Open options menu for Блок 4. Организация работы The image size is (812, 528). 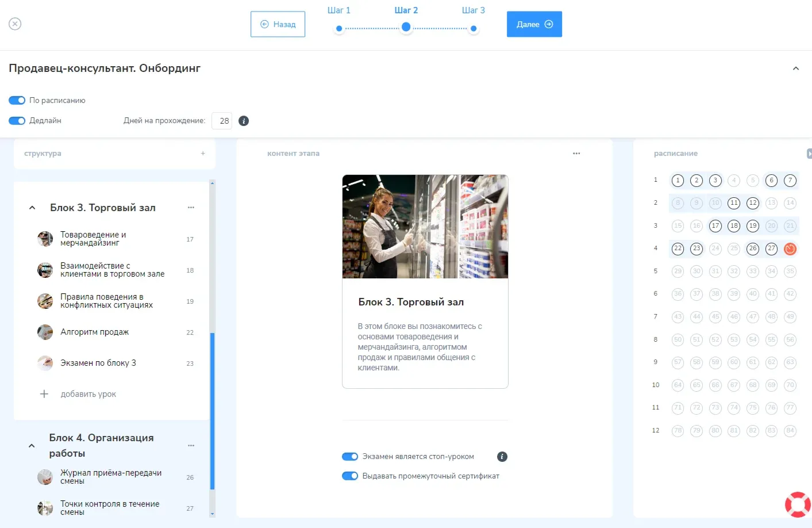[191, 446]
